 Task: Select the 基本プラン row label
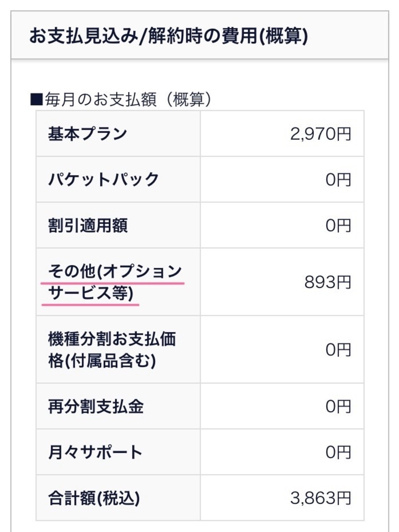87,134
